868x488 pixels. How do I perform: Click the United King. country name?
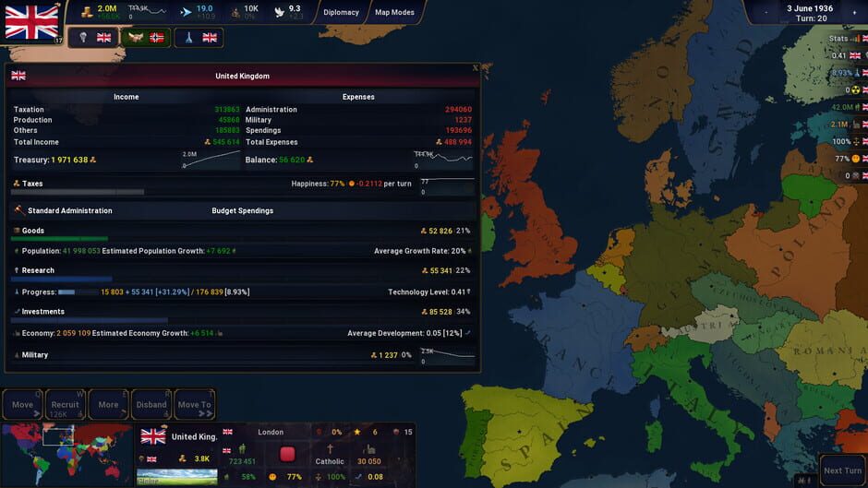194,436
